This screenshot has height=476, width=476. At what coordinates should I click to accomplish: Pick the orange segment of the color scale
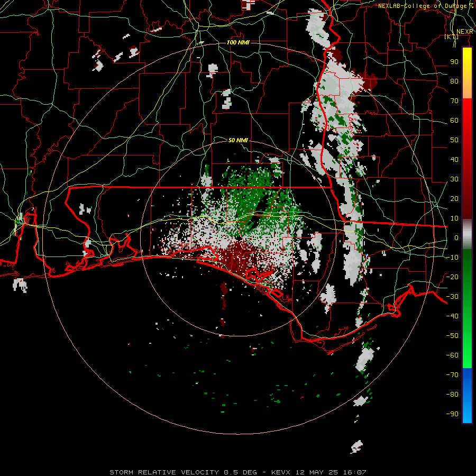467,88
